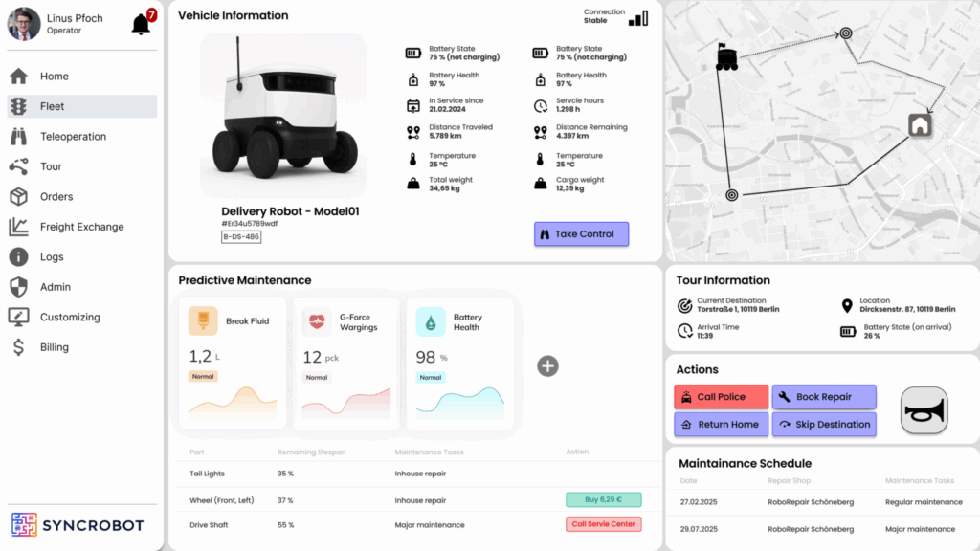The image size is (980, 551).
Task: Click the G-Force Warnings heart icon
Action: pos(317,321)
